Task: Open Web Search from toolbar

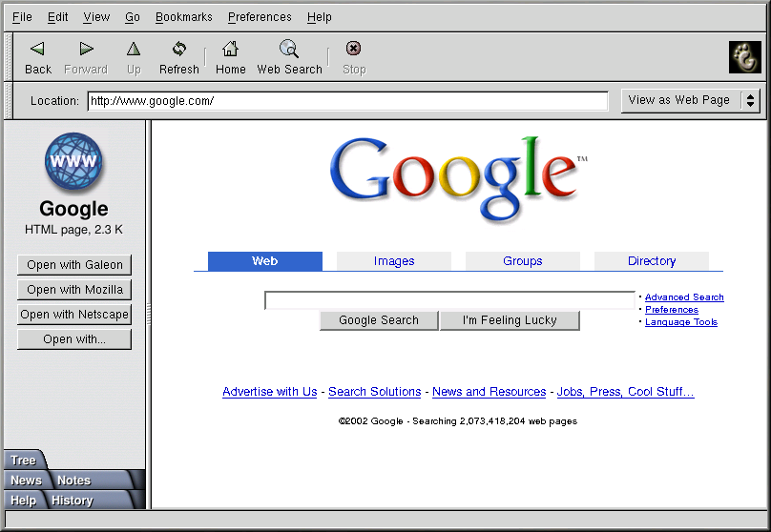Action: 289,49
